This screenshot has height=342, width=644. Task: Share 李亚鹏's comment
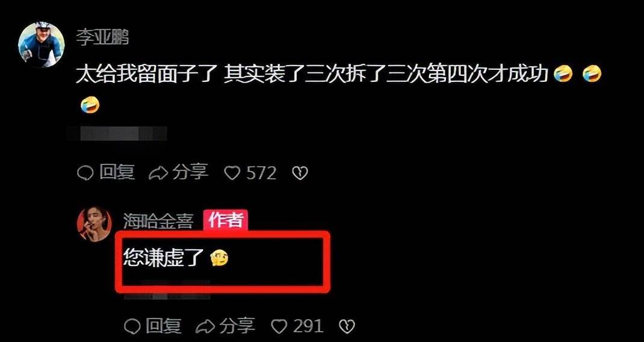pyautogui.click(x=178, y=173)
